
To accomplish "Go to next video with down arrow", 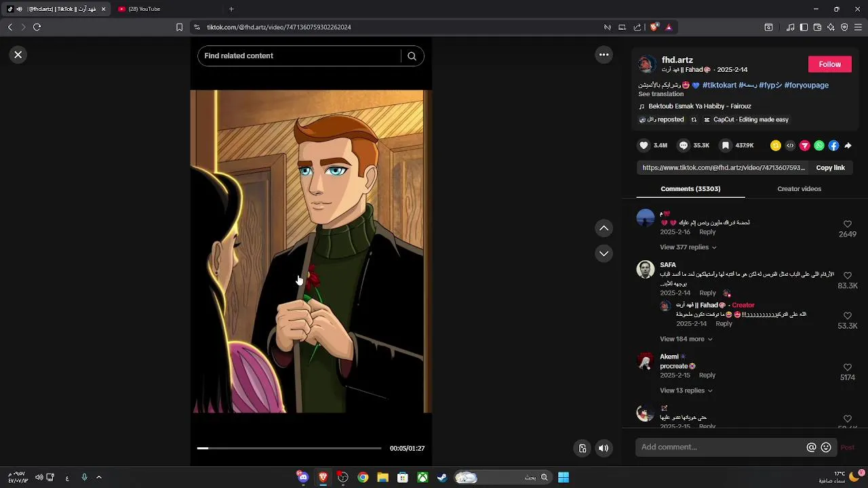I will tap(604, 253).
